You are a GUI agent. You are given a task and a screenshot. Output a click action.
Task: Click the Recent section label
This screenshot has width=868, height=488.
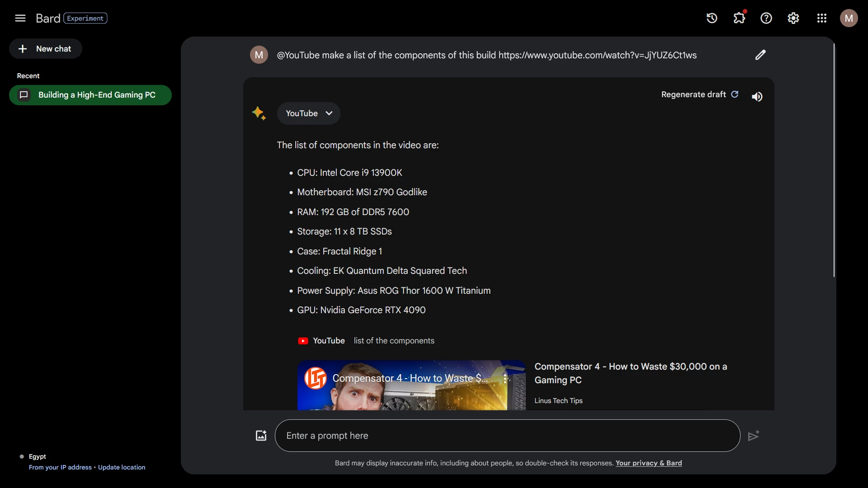click(28, 76)
